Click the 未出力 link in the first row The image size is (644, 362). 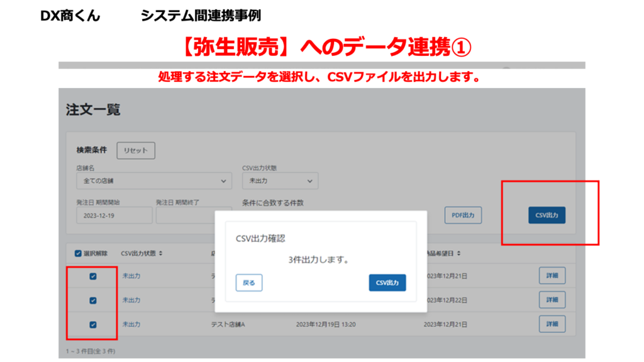point(131,276)
